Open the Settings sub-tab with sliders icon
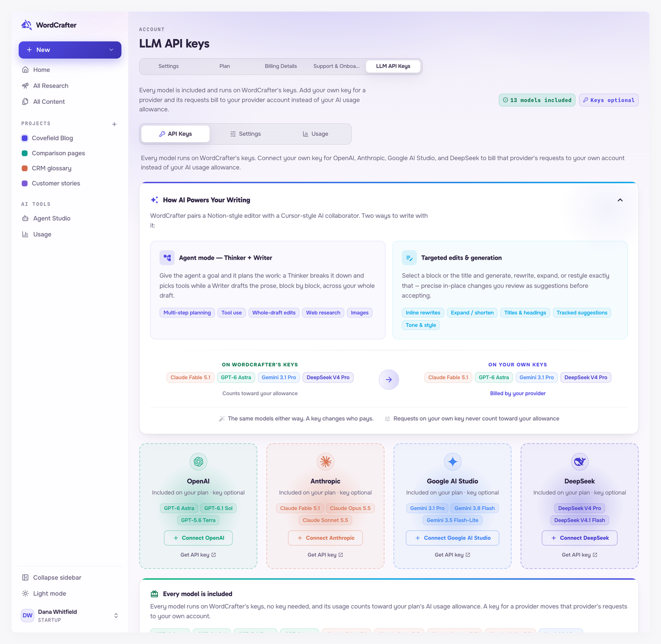 pyautogui.click(x=245, y=134)
